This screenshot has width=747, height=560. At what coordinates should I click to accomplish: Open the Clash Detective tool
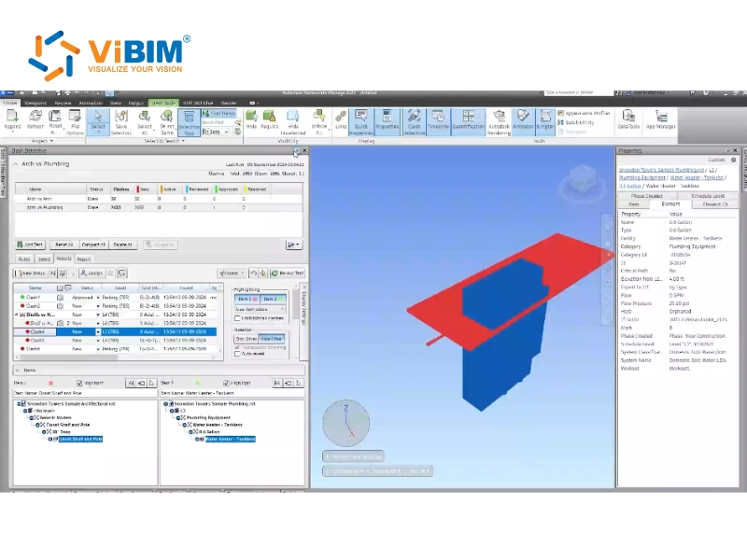point(414,119)
